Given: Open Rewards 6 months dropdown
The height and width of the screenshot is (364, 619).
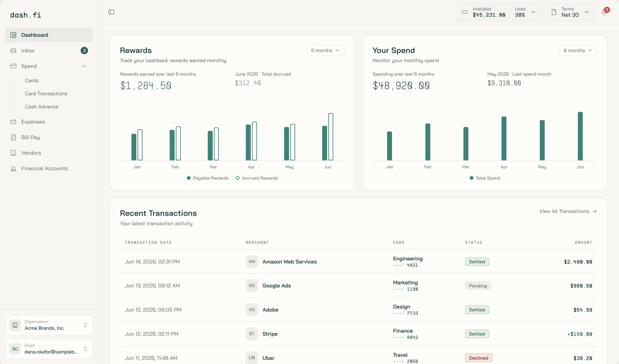Looking at the screenshot, I should 325,50.
